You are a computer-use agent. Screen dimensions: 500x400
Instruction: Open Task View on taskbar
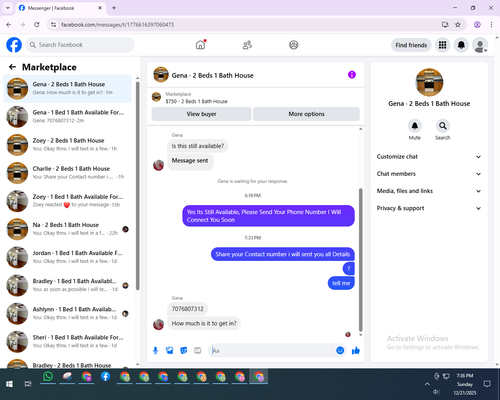[x=28, y=384]
